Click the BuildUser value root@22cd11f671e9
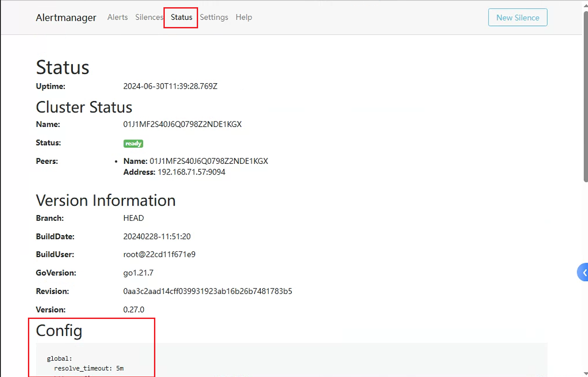 click(x=159, y=255)
